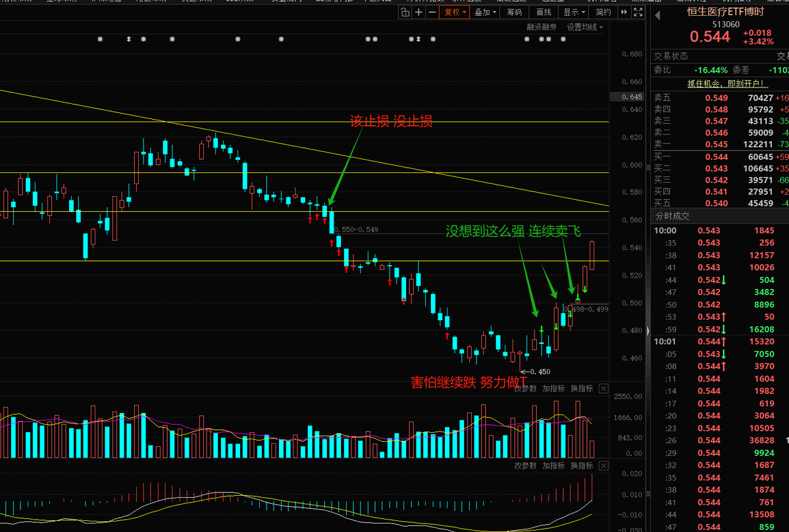789x532 pixels.
Task: Close the MACD indicator panel with its X
Action: (603, 466)
